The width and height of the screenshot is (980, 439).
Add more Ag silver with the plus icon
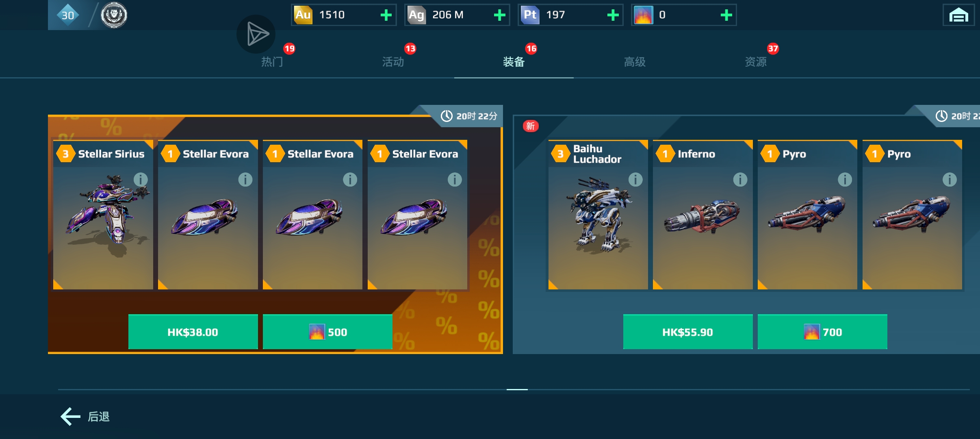[499, 15]
